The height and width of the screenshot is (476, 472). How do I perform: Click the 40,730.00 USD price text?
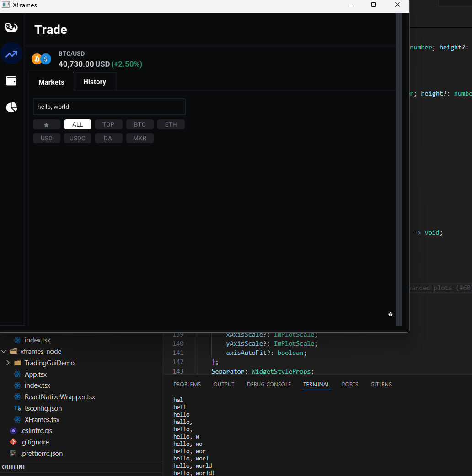84,64
